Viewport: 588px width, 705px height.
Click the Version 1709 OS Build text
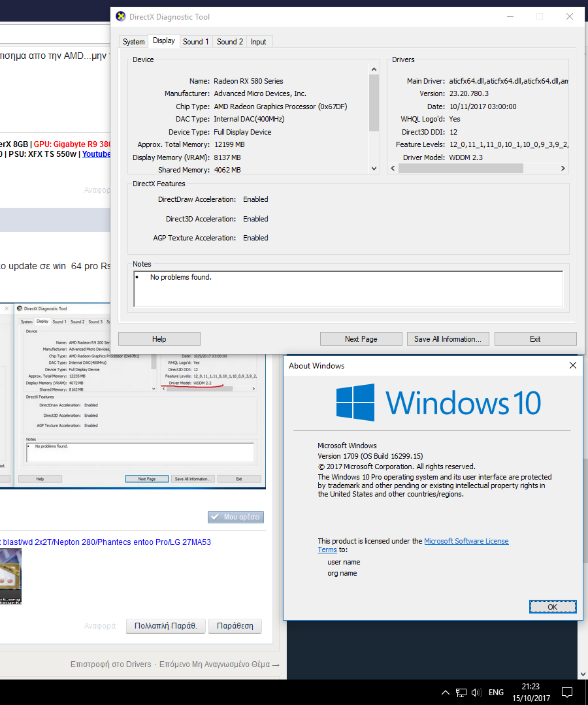pyautogui.click(x=370, y=456)
